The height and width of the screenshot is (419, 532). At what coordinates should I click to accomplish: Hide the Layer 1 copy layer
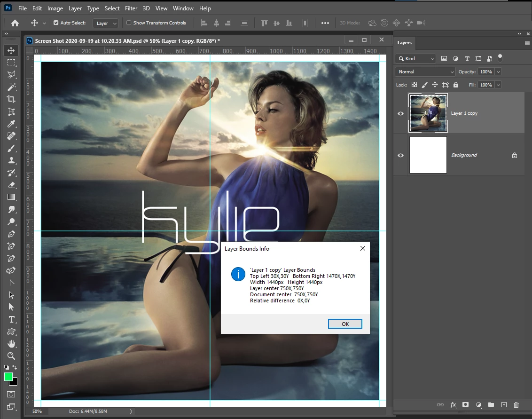click(400, 113)
